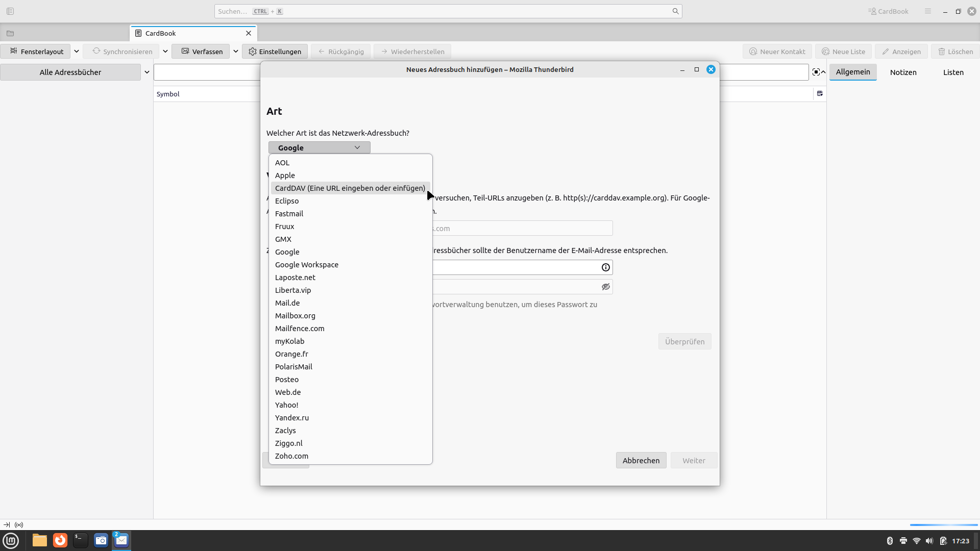The image size is (980, 551).
Task: Close the CardBook tab
Action: tap(249, 33)
